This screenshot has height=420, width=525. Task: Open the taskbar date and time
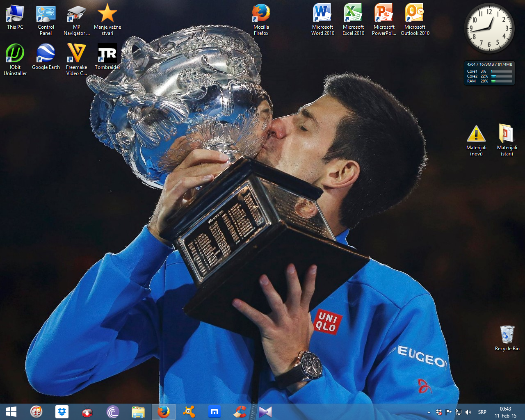coord(505,412)
